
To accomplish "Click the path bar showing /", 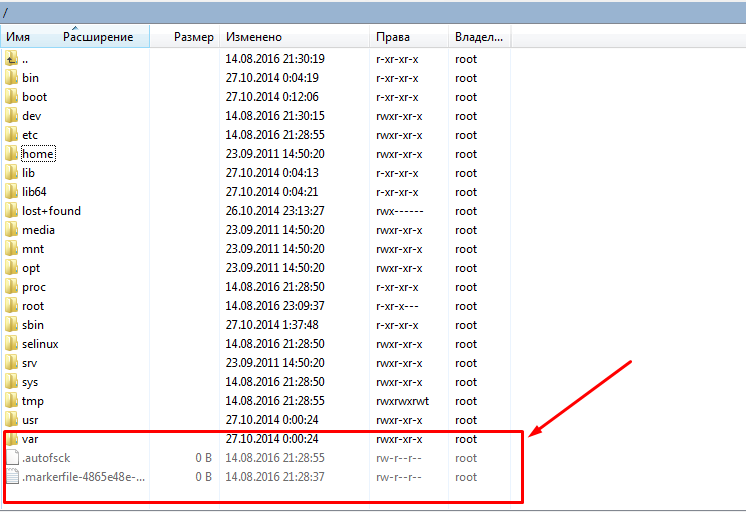I will click(x=373, y=12).
